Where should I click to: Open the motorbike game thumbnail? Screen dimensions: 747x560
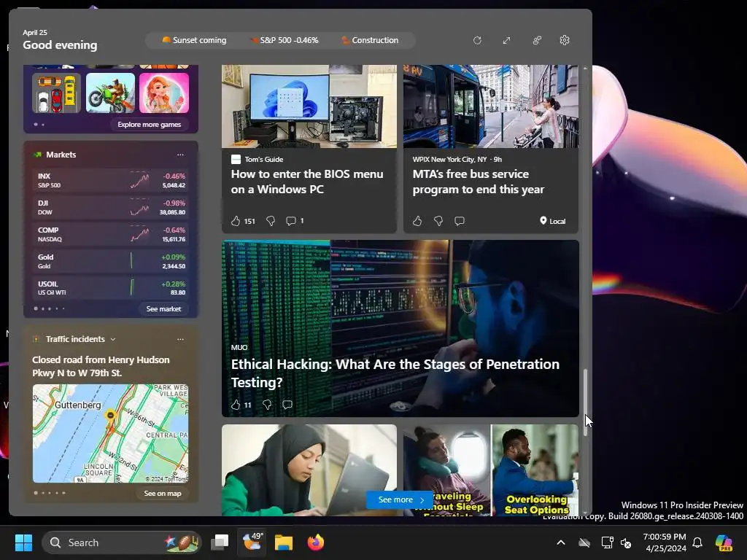pyautogui.click(x=111, y=93)
